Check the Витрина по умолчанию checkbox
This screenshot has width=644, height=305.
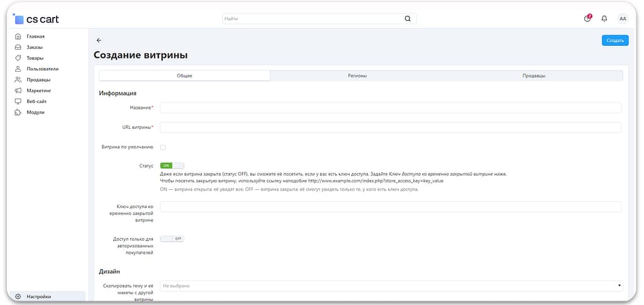(163, 147)
